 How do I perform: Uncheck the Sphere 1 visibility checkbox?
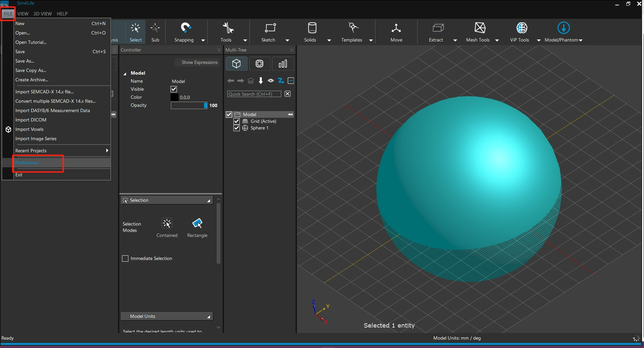coord(237,128)
